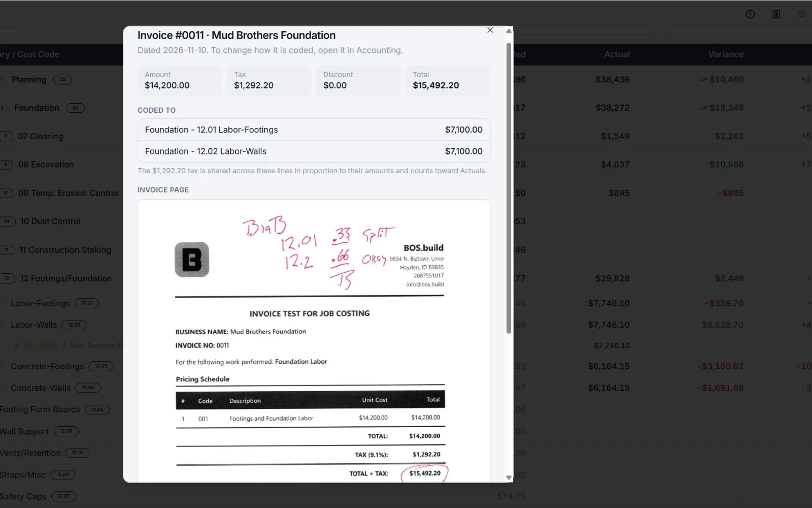Click the 42 count badge beside Foundation
Screen dimensions: 812x508
click(75, 108)
